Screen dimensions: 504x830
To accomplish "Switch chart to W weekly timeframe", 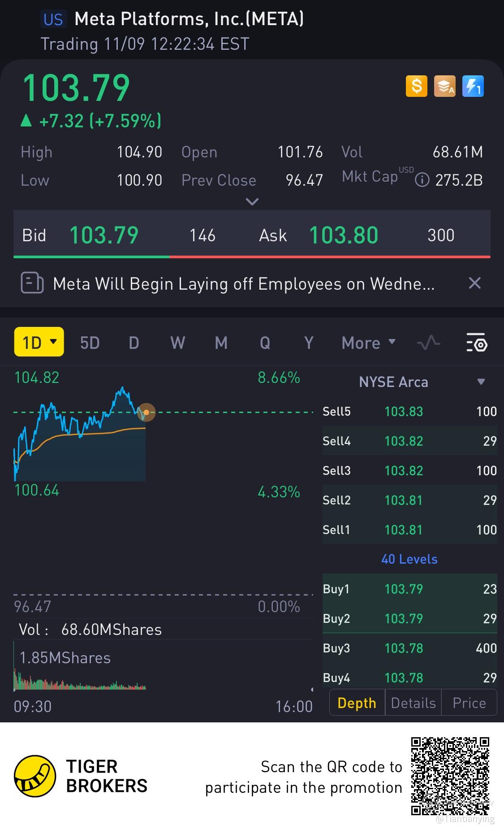I will [x=177, y=343].
